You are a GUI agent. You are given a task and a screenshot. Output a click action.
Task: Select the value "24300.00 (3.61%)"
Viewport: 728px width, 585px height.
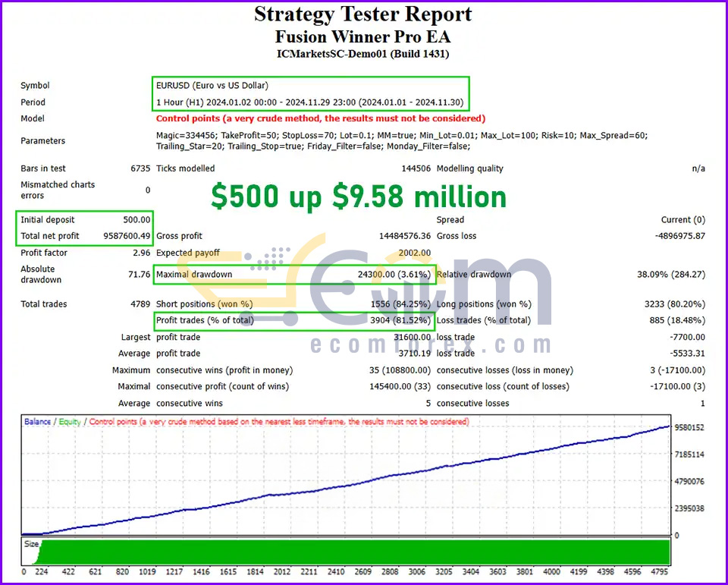(x=394, y=275)
